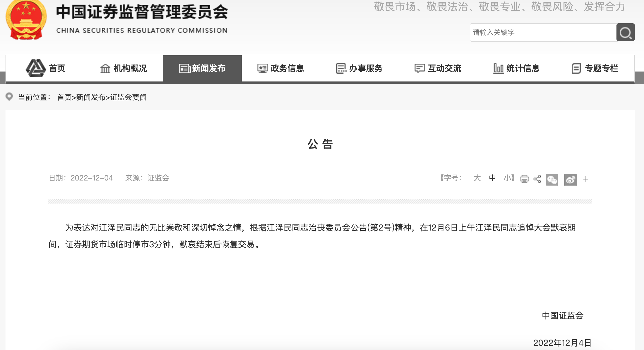644x350 pixels.
Task: Click the share icon
Action: coord(537,179)
